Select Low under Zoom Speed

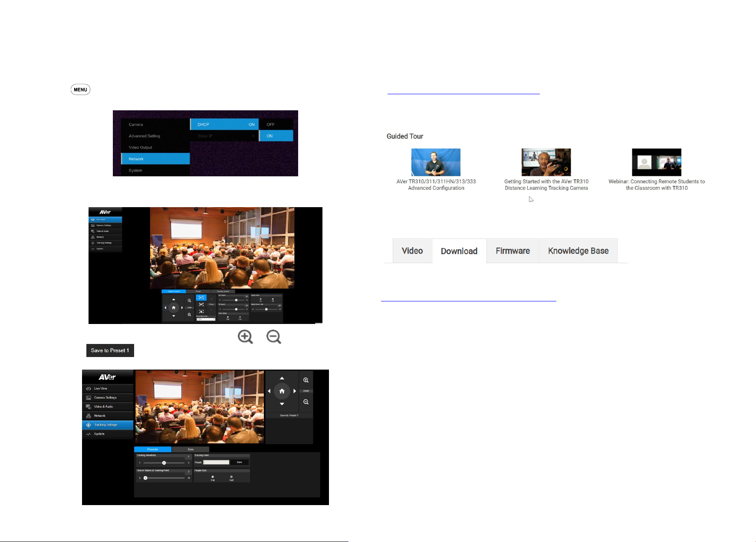click(240, 317)
